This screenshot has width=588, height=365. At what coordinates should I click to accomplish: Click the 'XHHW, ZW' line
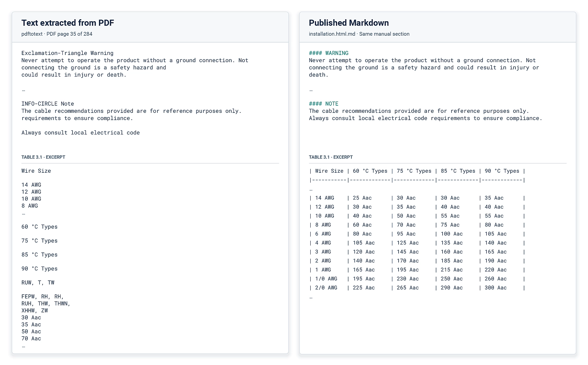click(x=35, y=310)
